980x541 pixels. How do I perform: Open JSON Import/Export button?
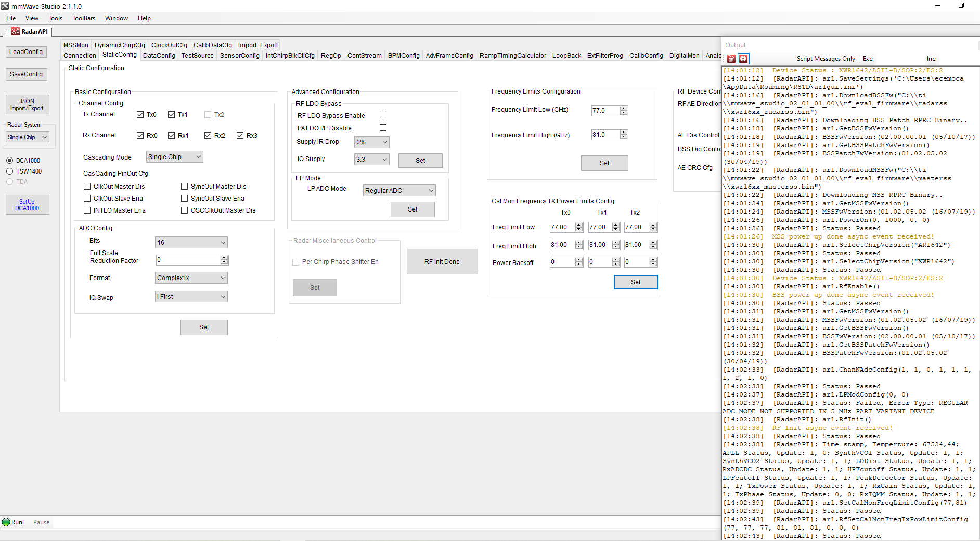point(27,104)
